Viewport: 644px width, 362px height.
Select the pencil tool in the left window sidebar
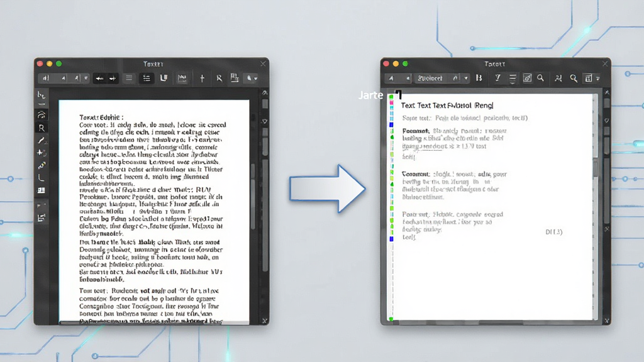[x=42, y=165]
